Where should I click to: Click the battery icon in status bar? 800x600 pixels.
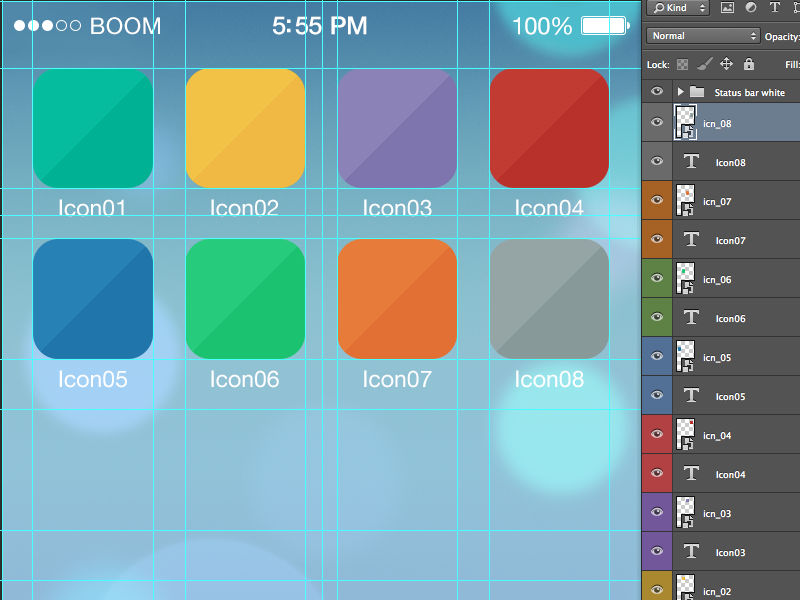(x=605, y=26)
